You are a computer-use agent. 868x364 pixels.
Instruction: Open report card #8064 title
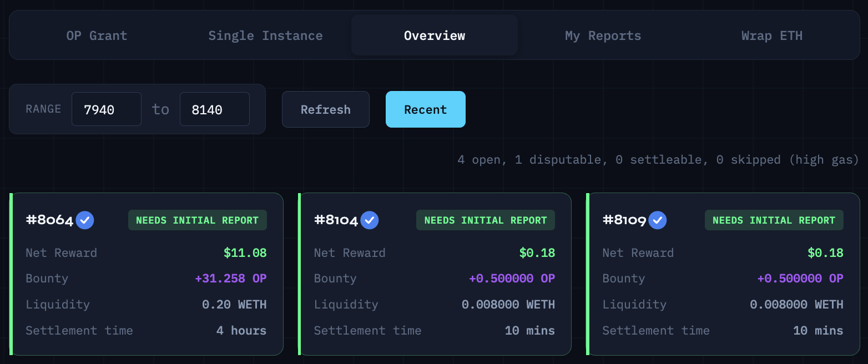[50, 220]
